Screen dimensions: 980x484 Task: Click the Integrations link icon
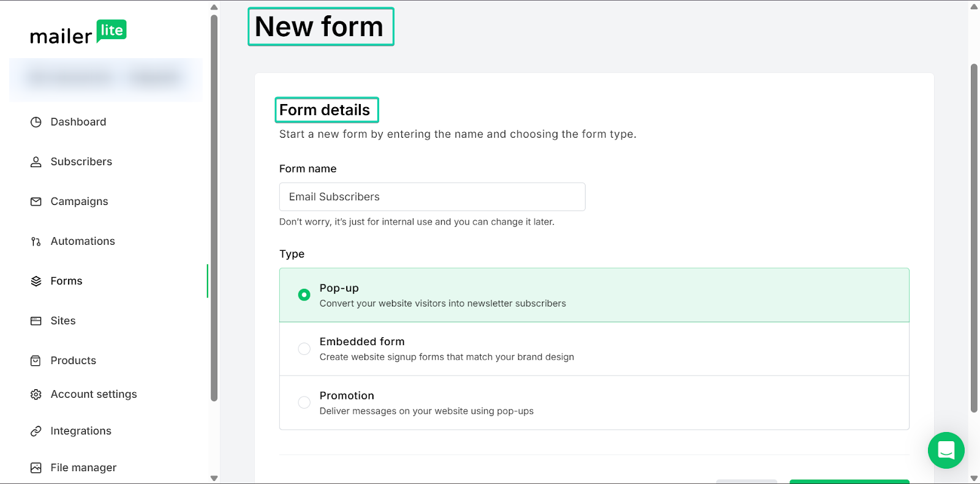pyautogui.click(x=36, y=431)
